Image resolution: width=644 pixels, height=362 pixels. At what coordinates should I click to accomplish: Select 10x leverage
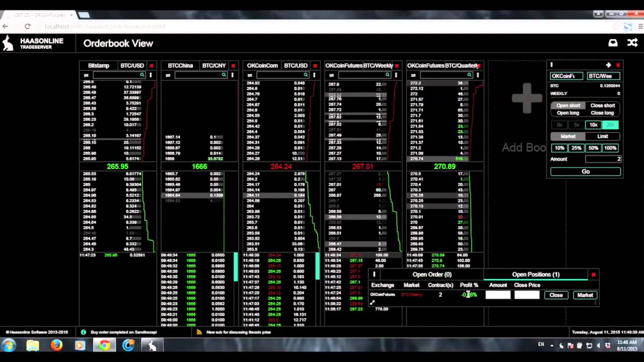594,125
